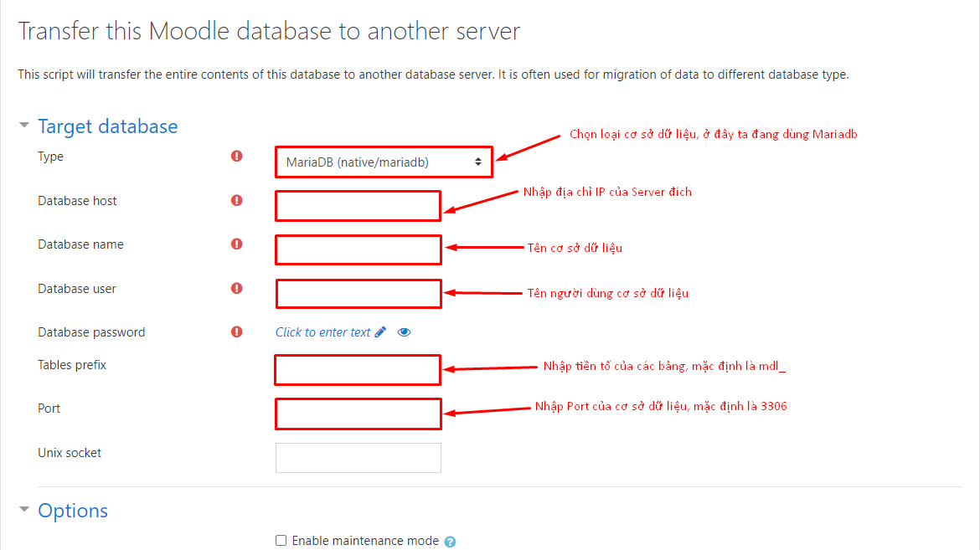Click the Database name input field
This screenshot has height=550, width=980.
[358, 249]
